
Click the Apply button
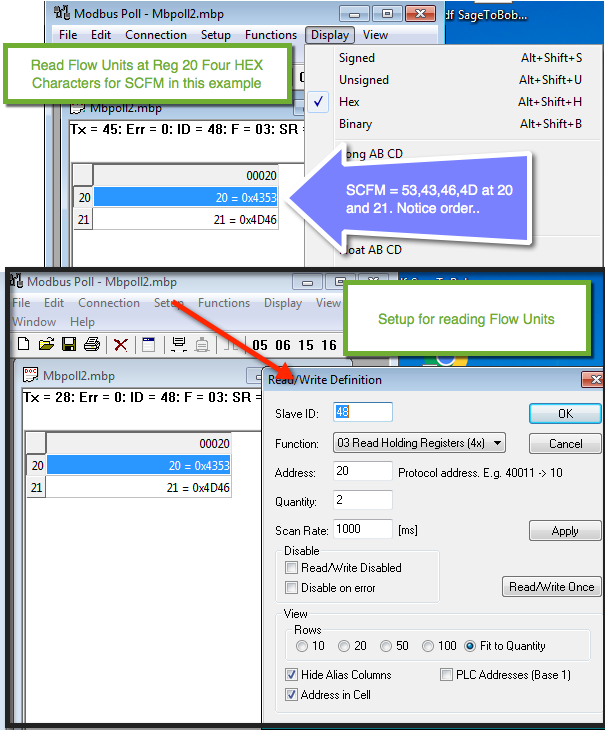point(565,531)
